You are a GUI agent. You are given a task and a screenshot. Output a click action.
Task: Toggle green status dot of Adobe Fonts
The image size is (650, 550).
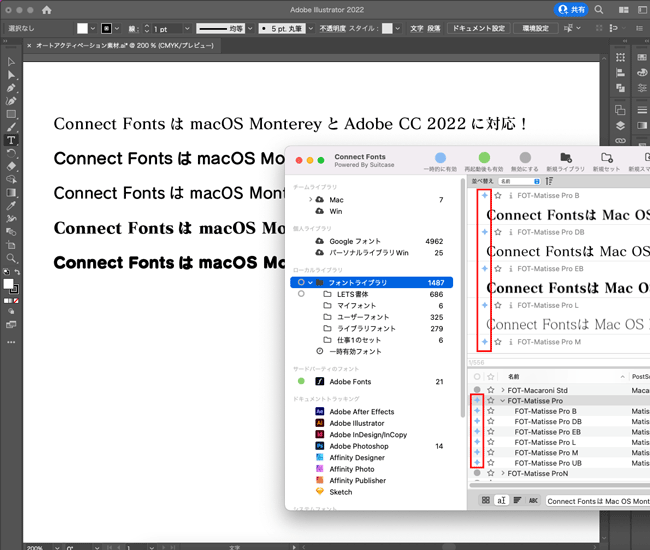tap(301, 381)
